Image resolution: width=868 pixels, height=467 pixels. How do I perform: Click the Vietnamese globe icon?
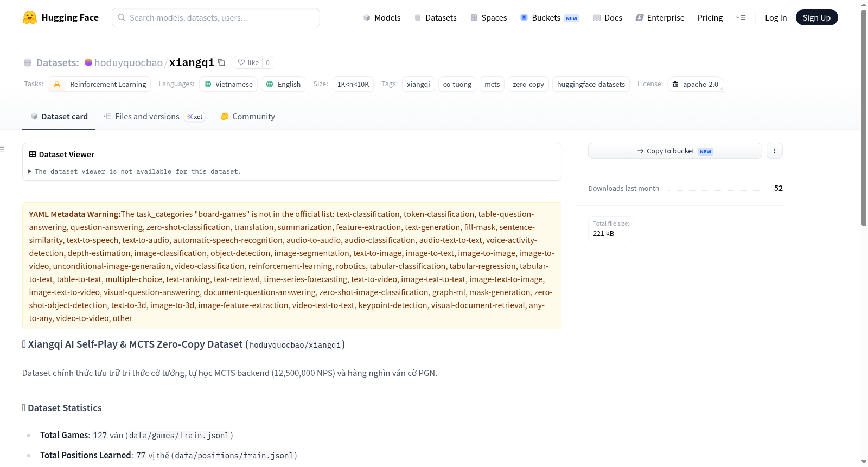208,84
